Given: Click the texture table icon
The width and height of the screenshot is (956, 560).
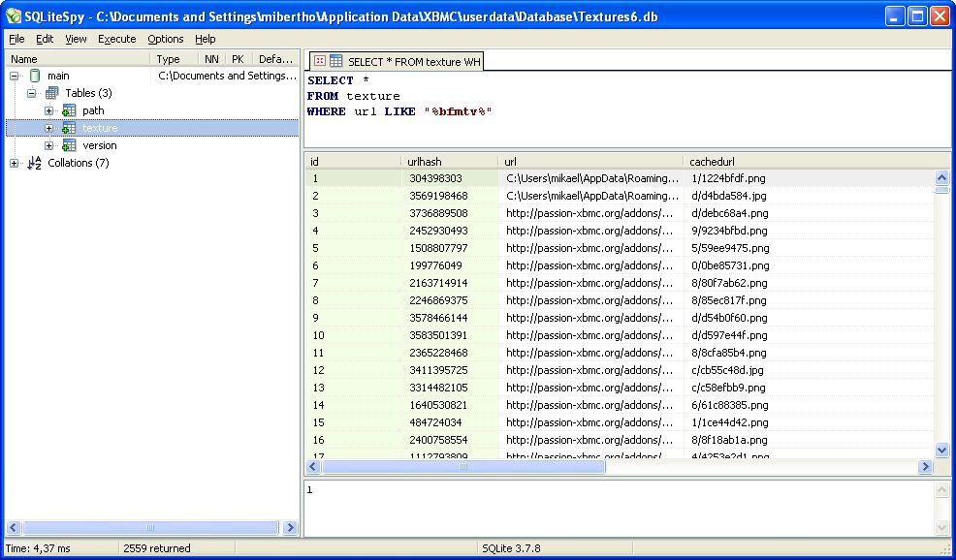Looking at the screenshot, I should click(69, 128).
